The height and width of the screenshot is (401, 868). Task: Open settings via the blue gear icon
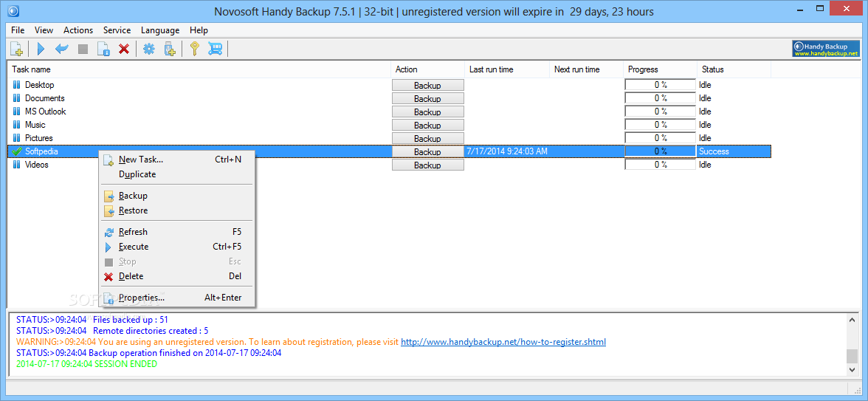click(x=149, y=49)
